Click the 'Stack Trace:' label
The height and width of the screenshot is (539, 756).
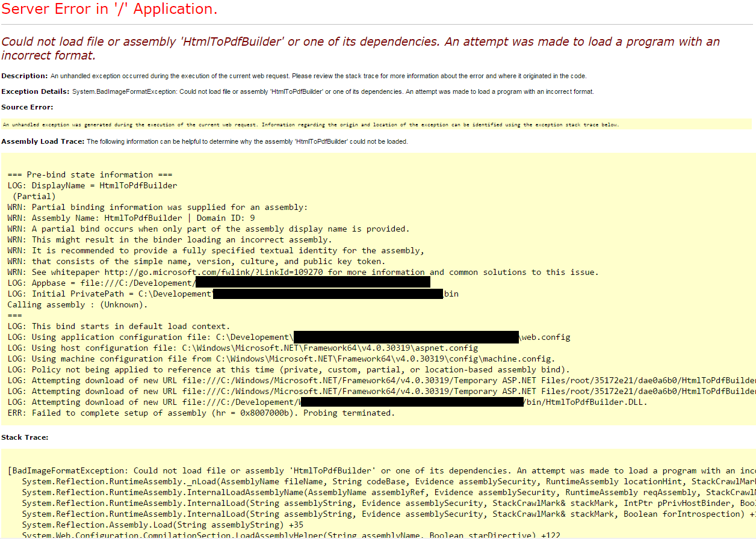click(x=25, y=437)
